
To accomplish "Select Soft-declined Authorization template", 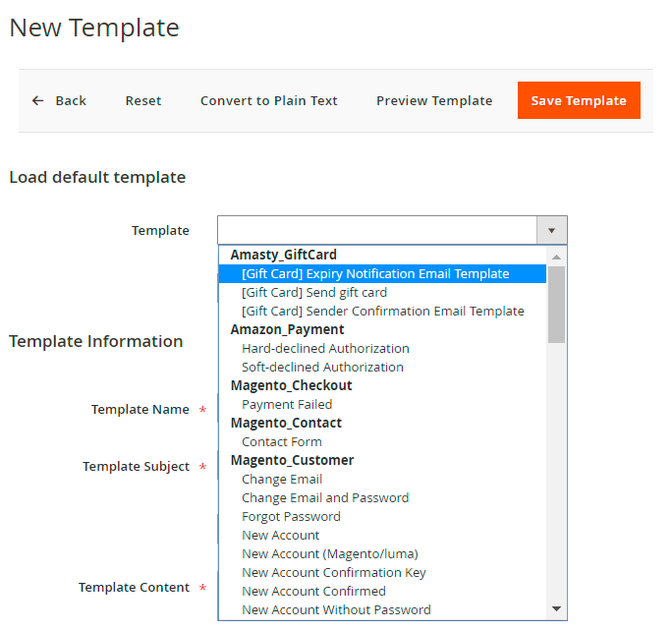I will tap(322, 367).
